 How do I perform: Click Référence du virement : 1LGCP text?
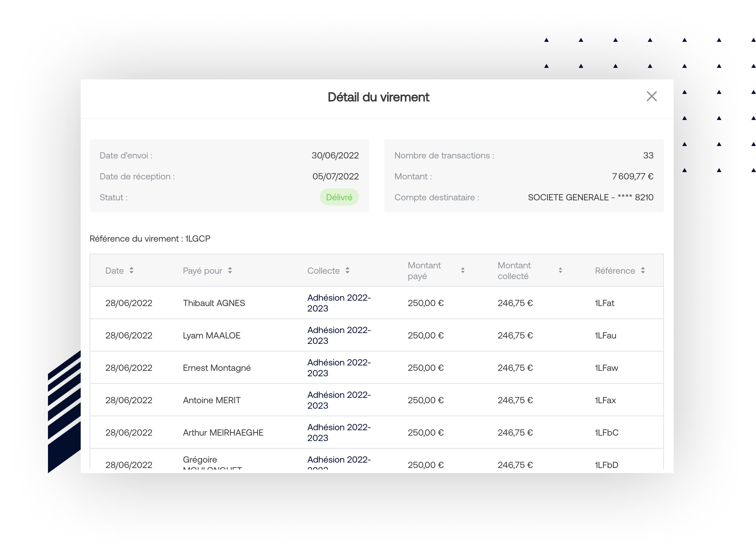150,238
